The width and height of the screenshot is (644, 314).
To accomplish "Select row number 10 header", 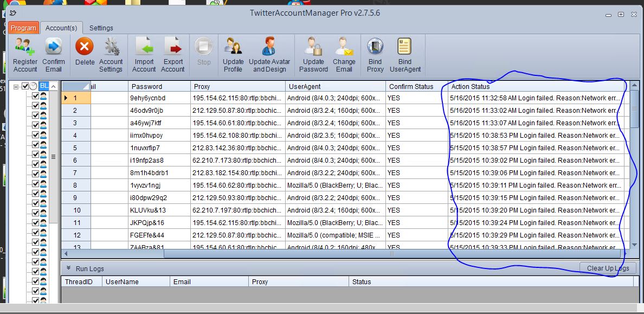I will click(x=76, y=210).
